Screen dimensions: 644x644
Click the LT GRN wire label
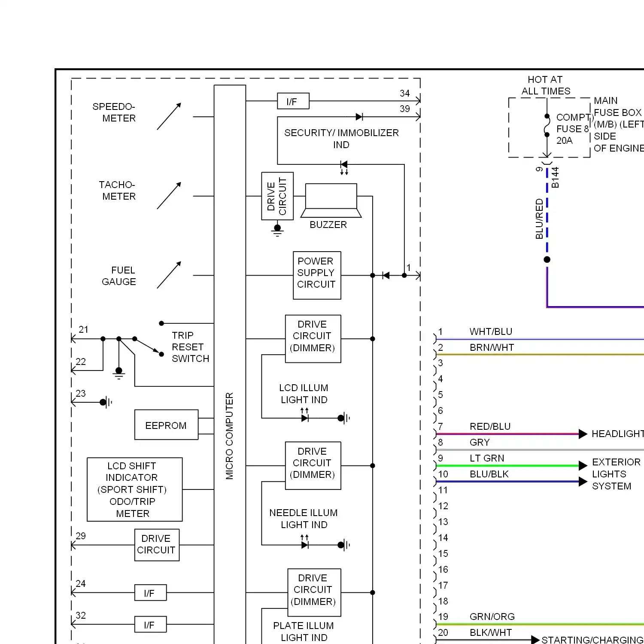coord(487,458)
